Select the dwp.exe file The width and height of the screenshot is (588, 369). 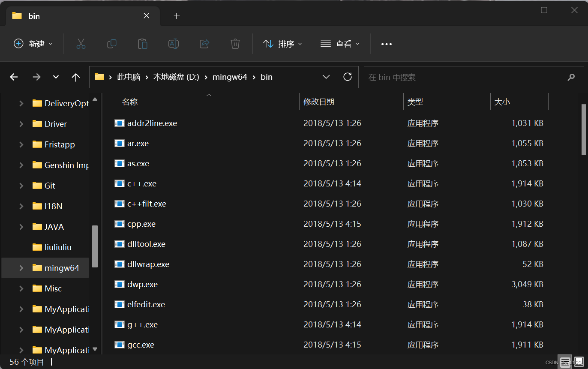[x=142, y=284]
